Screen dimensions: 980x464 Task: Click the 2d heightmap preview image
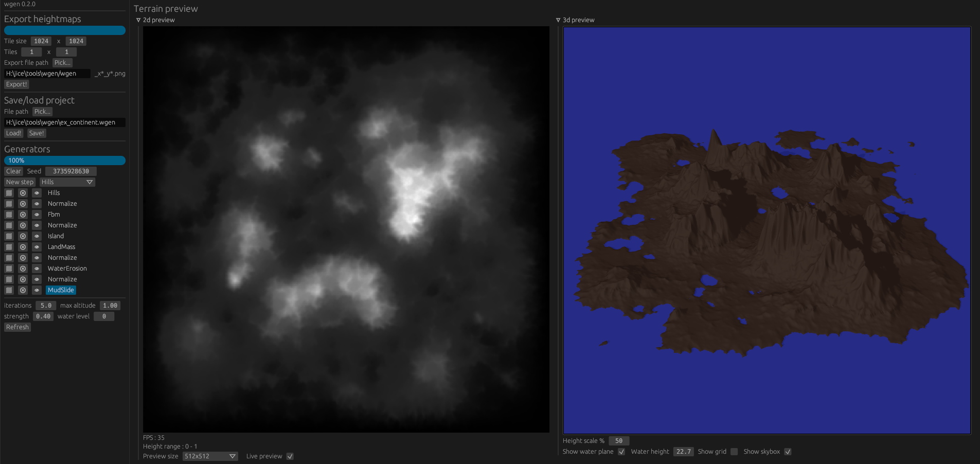click(346, 229)
